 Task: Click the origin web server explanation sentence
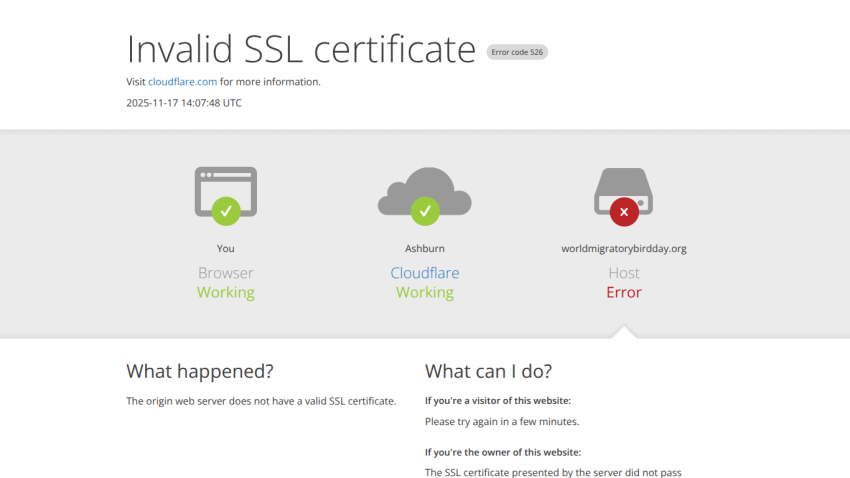tap(261, 401)
